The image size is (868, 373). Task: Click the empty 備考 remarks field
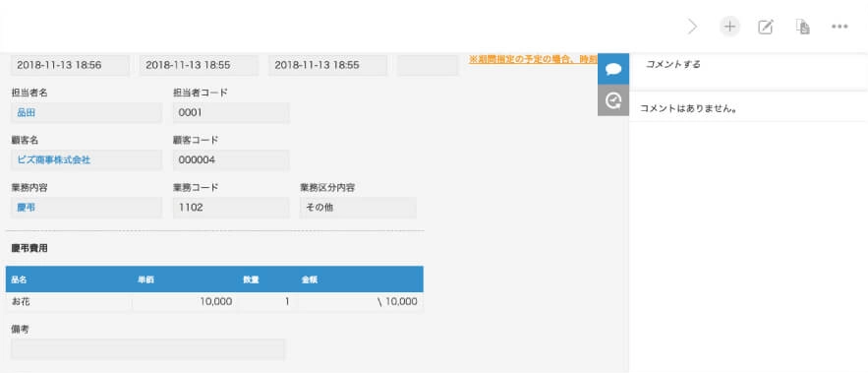(147, 349)
